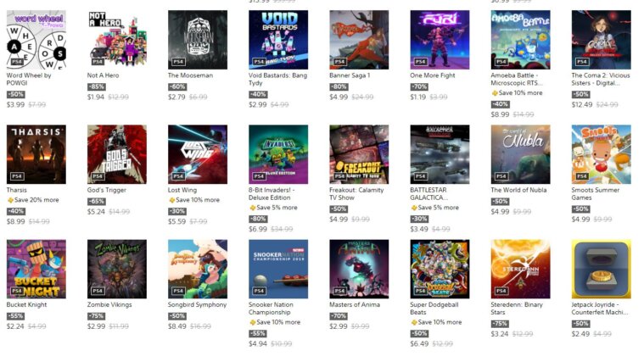Open the Smoots Summer Games title link
644x356 pixels.
click(595, 194)
